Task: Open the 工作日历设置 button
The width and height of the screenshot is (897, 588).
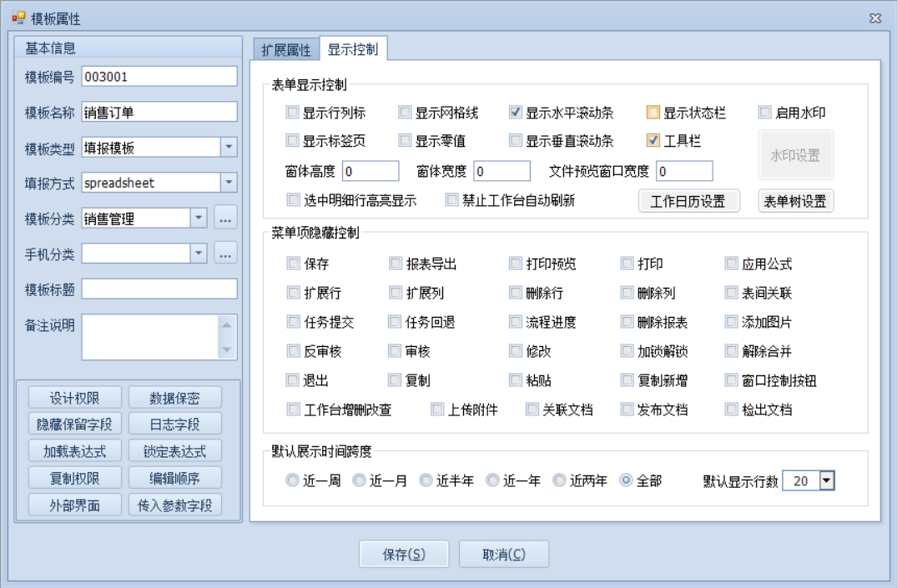Action: click(688, 201)
